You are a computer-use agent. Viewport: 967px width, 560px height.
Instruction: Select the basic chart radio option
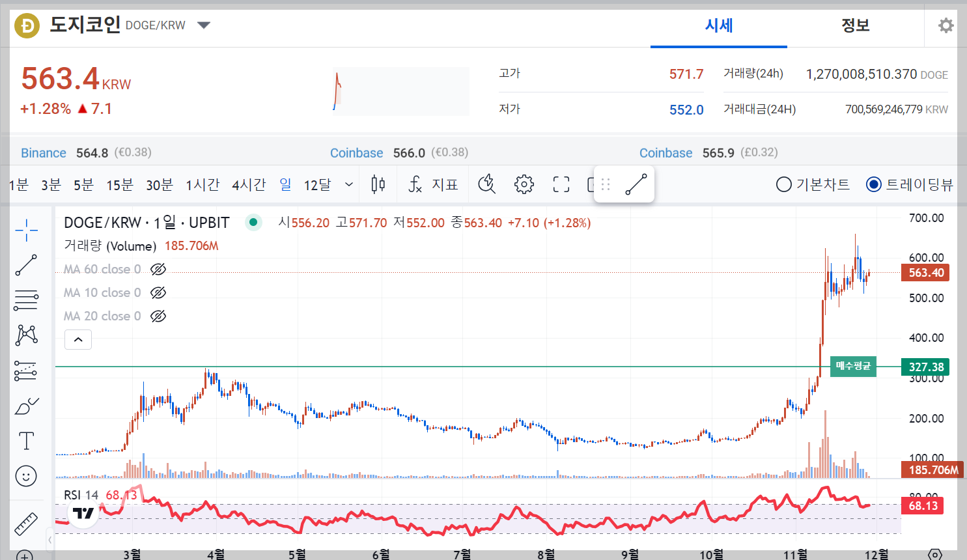[783, 185]
